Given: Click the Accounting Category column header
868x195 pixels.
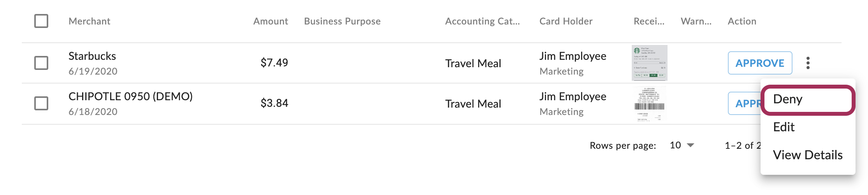Looking at the screenshot, I should (x=482, y=21).
